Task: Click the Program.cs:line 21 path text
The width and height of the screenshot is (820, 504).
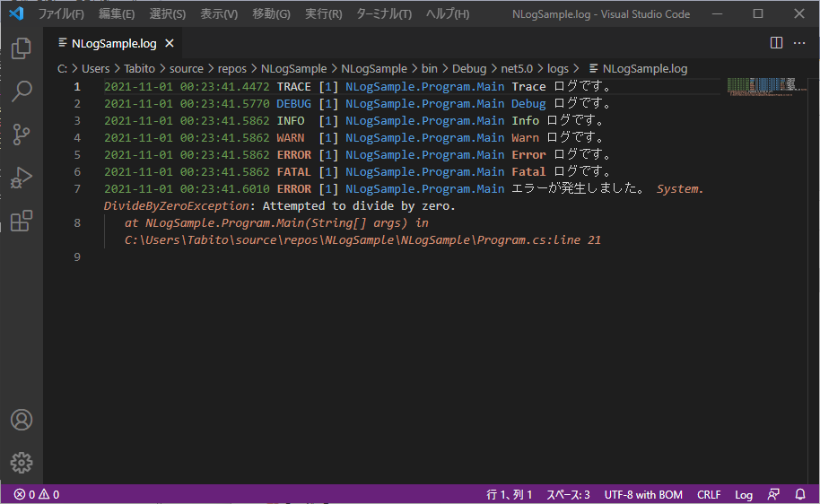Action: (538, 240)
